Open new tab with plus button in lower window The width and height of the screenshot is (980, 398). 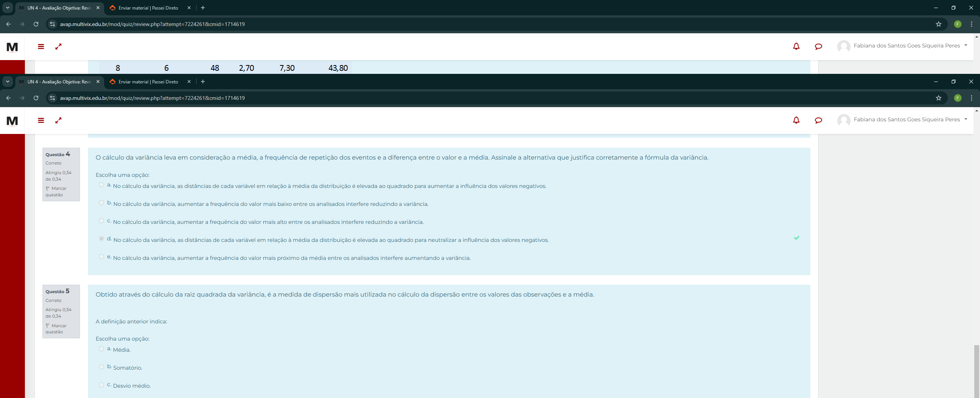tap(203, 82)
